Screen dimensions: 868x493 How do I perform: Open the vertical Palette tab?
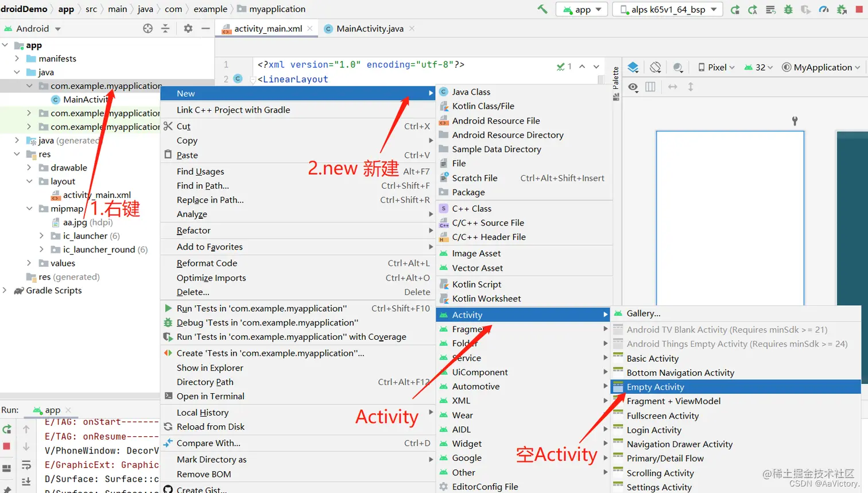point(616,83)
